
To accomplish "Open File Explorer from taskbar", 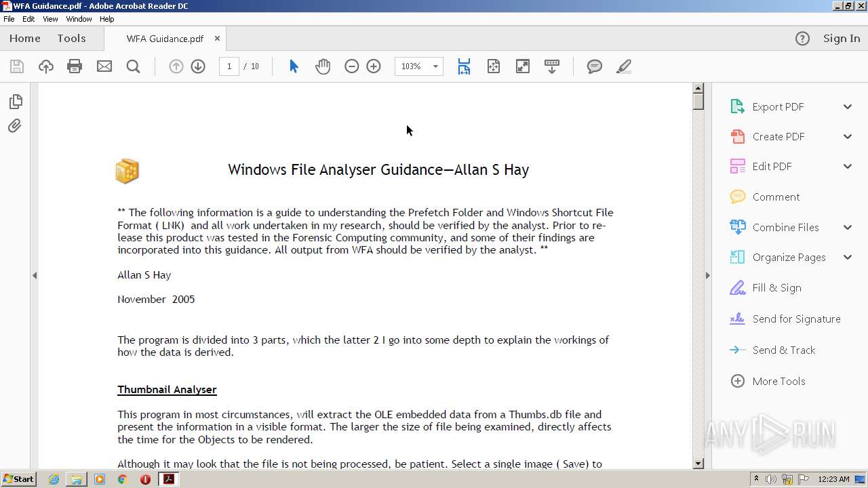I will (x=77, y=479).
